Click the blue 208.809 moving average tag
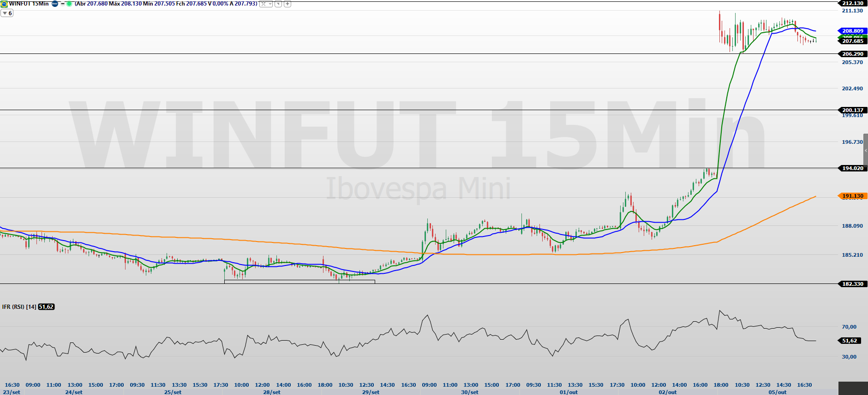Image resolution: width=868 pixels, height=395 pixels. coord(852,31)
